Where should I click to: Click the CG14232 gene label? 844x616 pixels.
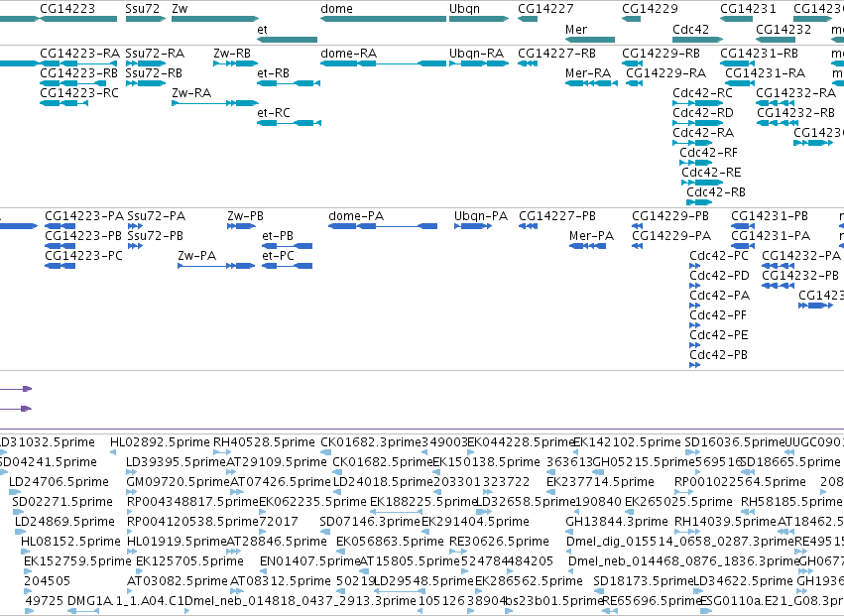click(x=784, y=29)
